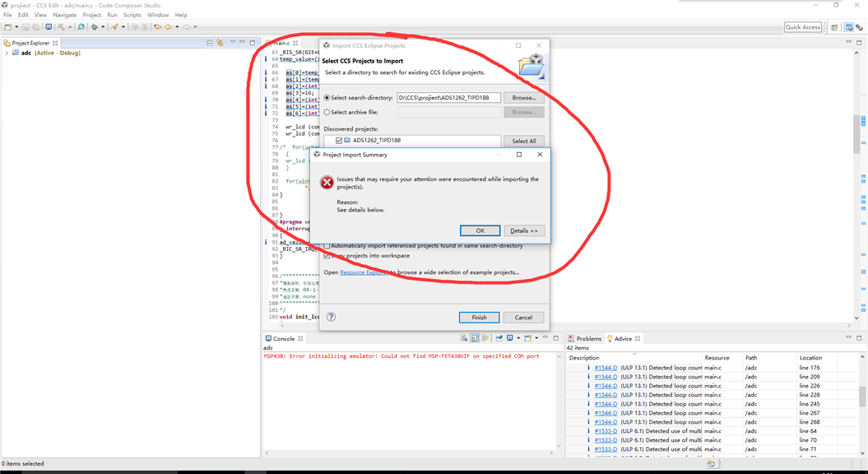Image resolution: width=868 pixels, height=474 pixels.
Task: Collapse All in Project Explorer
Action: tap(210, 43)
